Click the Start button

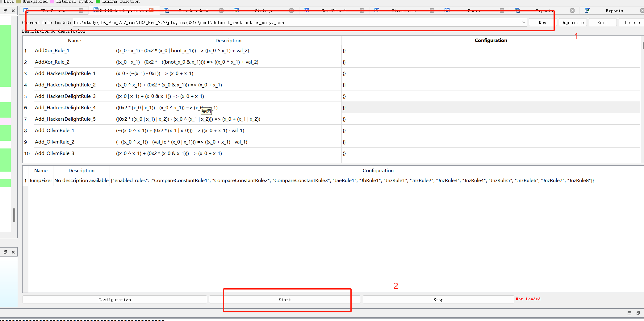[x=285, y=299]
